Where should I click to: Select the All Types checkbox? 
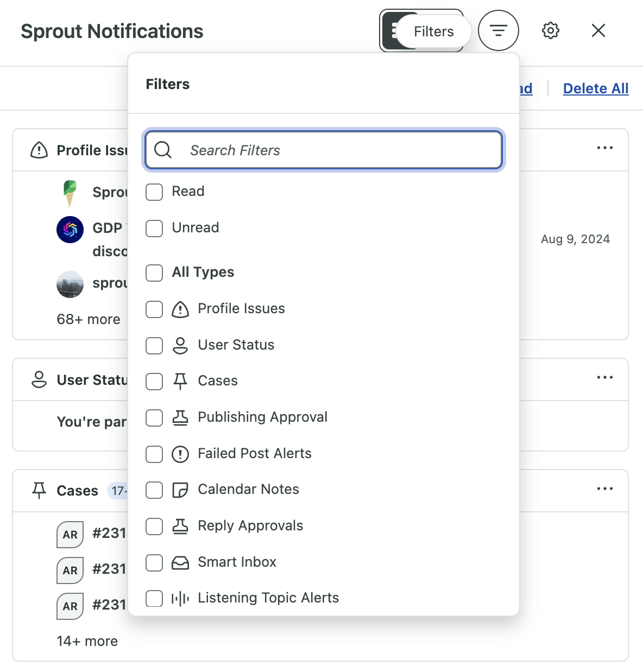pyautogui.click(x=154, y=273)
